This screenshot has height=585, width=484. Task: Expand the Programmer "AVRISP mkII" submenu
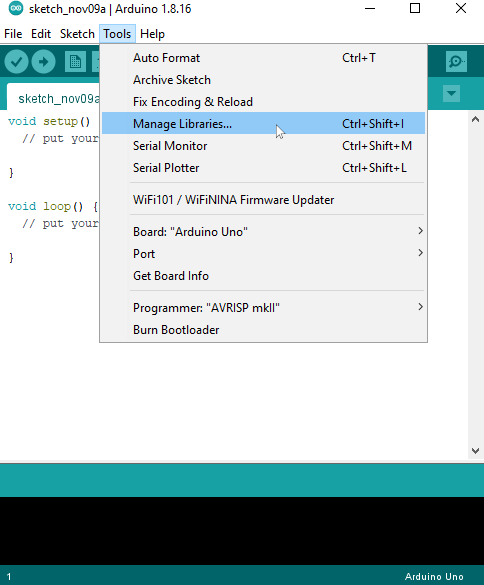263,308
